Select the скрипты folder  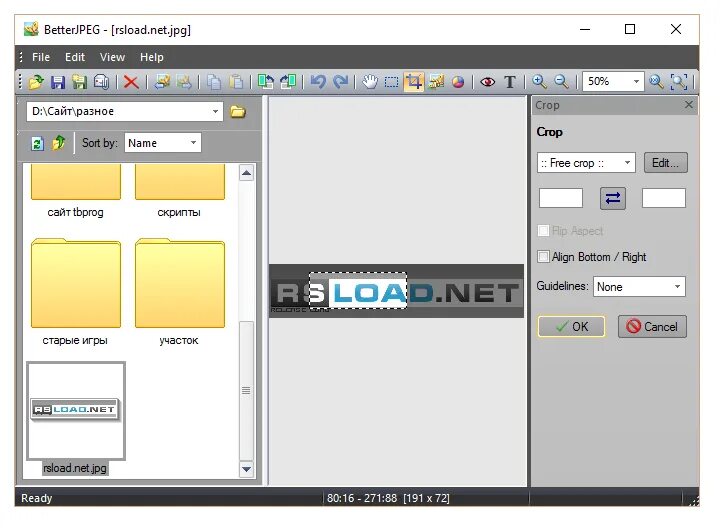tap(180, 182)
